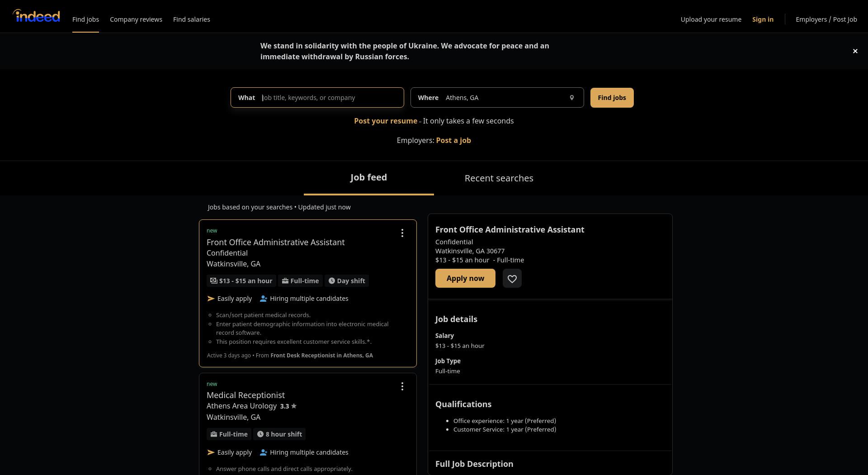Click the location pin icon in Where field
This screenshot has width=868, height=475.
click(571, 98)
